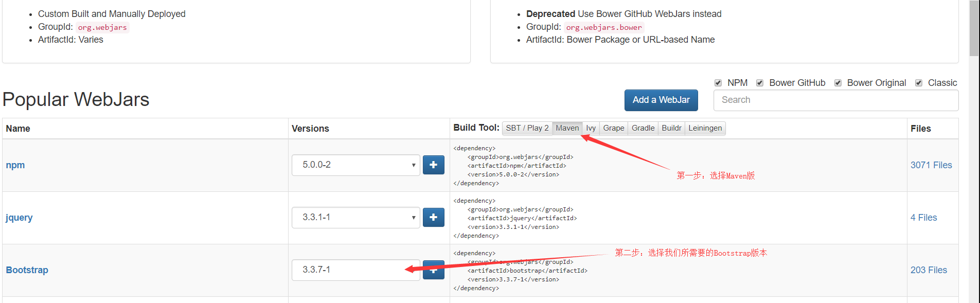Open the jquery WebJar link
Image resolution: width=980 pixels, height=303 pixels.
click(x=19, y=218)
